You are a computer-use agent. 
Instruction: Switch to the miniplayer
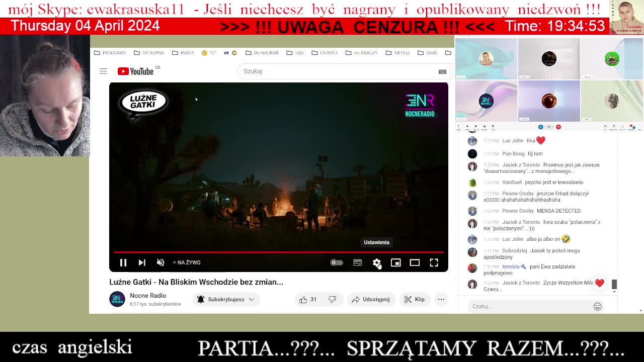(395, 262)
